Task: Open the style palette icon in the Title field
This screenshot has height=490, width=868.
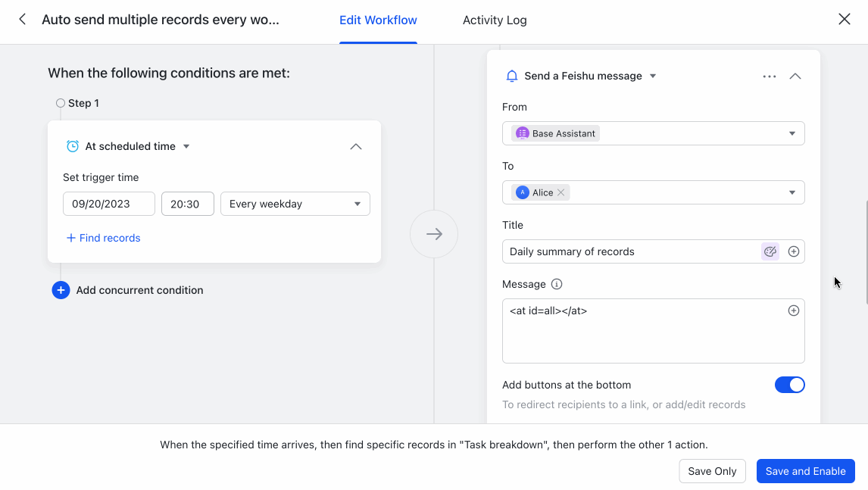Action: click(x=770, y=251)
